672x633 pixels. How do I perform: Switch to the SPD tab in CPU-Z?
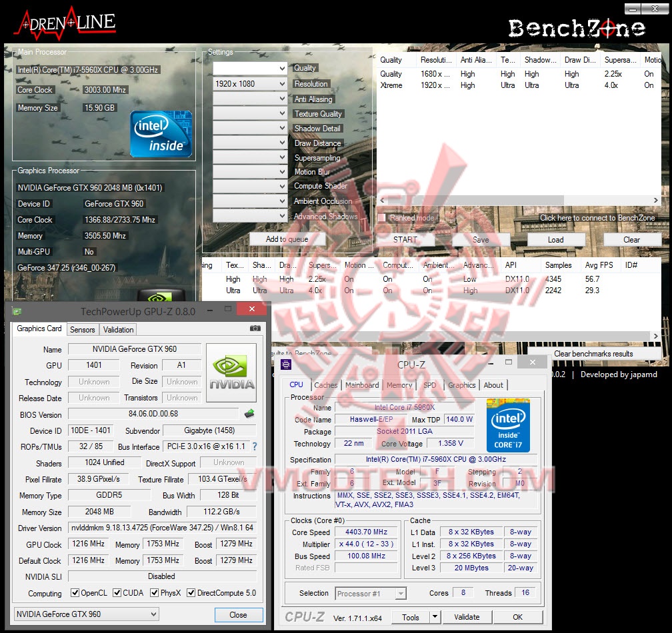pos(430,385)
